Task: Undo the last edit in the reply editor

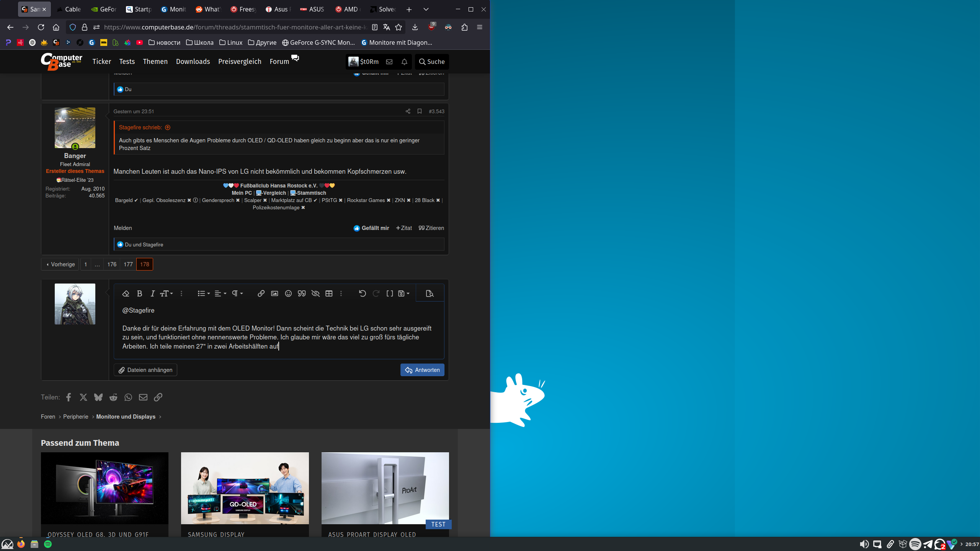Action: click(362, 293)
